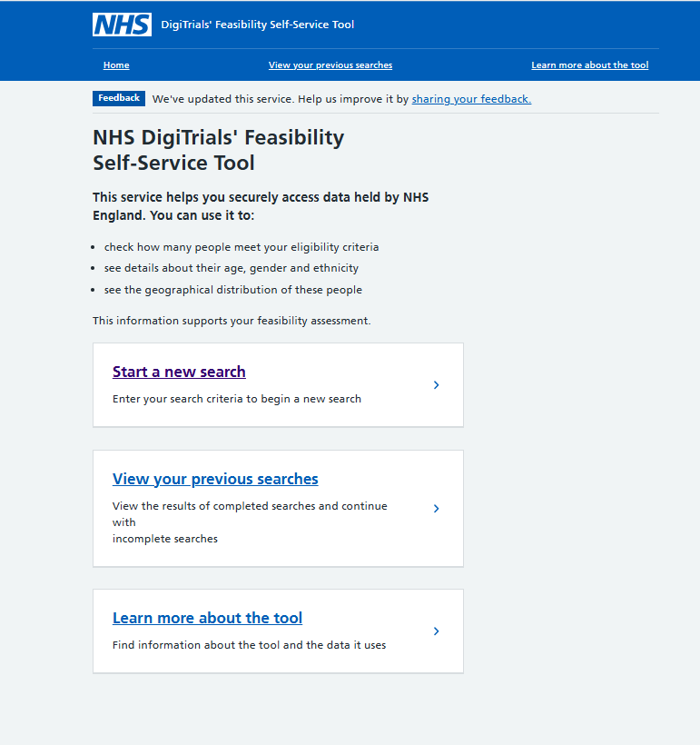
Task: Click 'This service helps you securely access data' intro
Action: [x=261, y=206]
